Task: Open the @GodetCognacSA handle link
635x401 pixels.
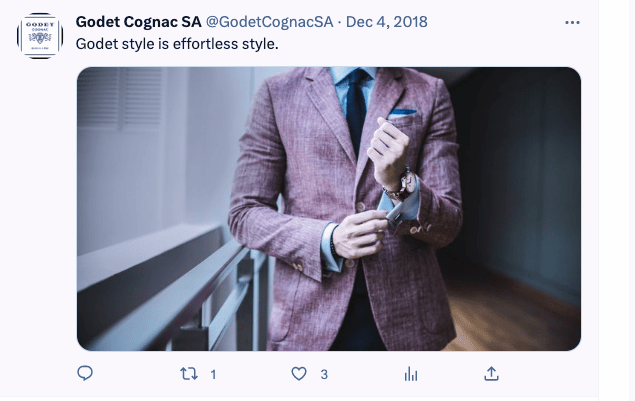Action: [268, 23]
